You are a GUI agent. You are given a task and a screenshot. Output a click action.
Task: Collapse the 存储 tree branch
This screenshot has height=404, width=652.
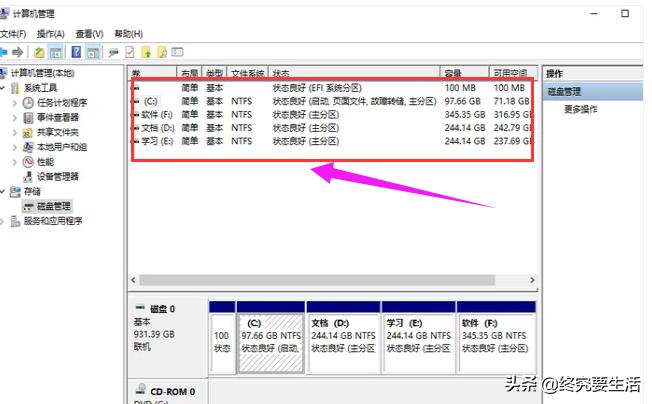(x=2, y=192)
